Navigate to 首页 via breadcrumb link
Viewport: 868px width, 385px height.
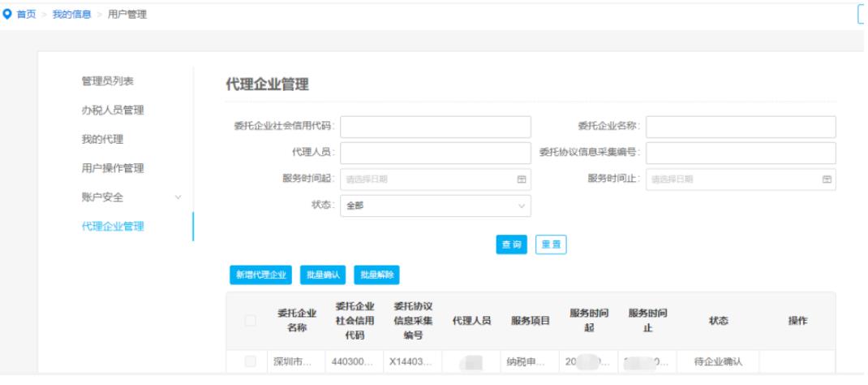(27, 15)
